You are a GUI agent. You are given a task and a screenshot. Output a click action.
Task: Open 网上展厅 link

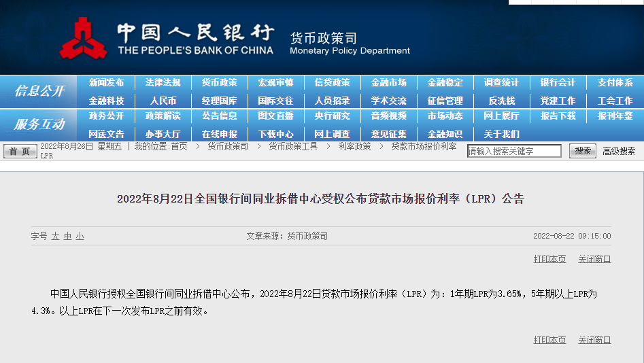coord(501,116)
